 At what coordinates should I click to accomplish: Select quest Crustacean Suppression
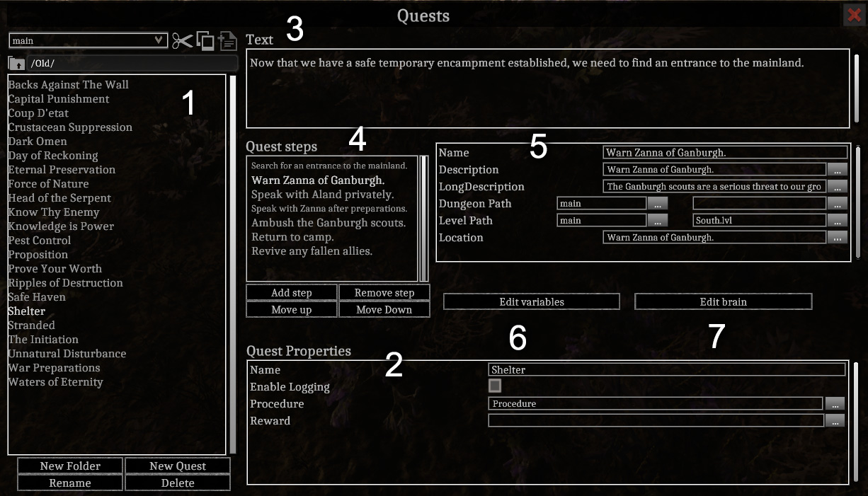[x=70, y=127]
